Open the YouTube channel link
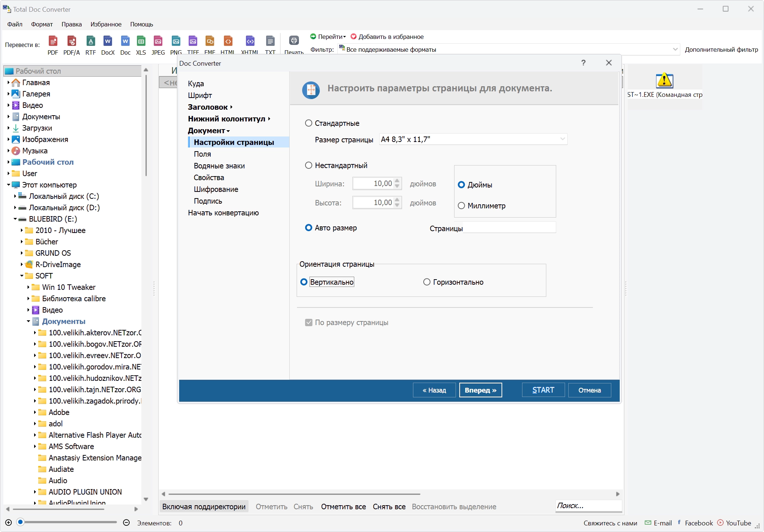Viewport: 764px width, 532px height. pos(734,523)
